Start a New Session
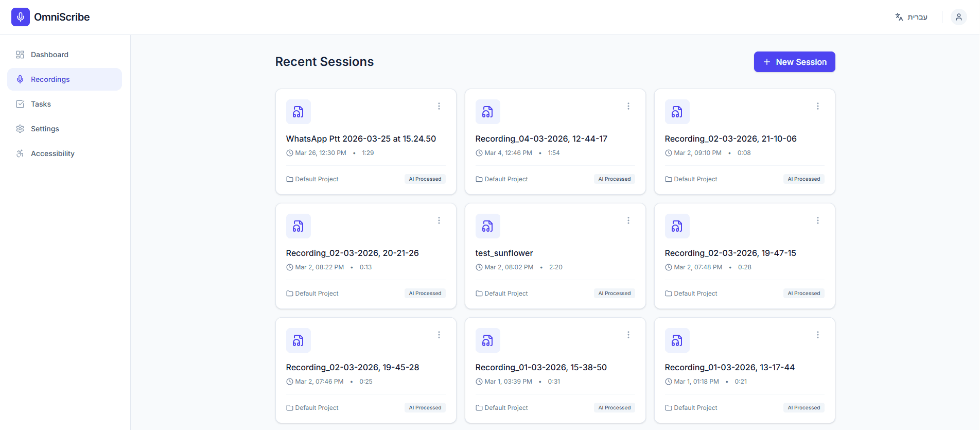The image size is (980, 430). pyautogui.click(x=794, y=62)
